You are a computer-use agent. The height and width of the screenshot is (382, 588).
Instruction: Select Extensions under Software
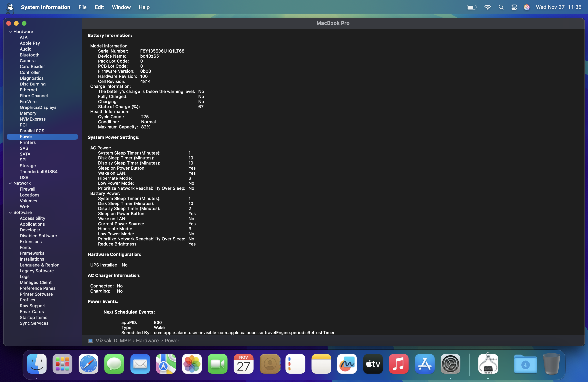pyautogui.click(x=31, y=242)
